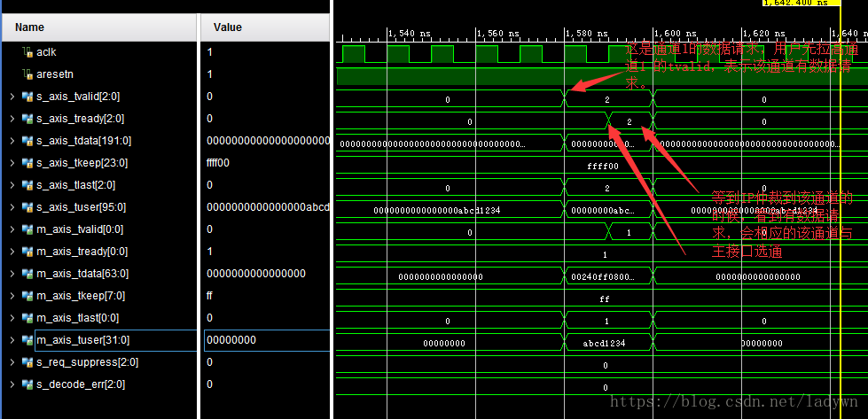
Task: Select the aclk signal name
Action: pos(46,52)
